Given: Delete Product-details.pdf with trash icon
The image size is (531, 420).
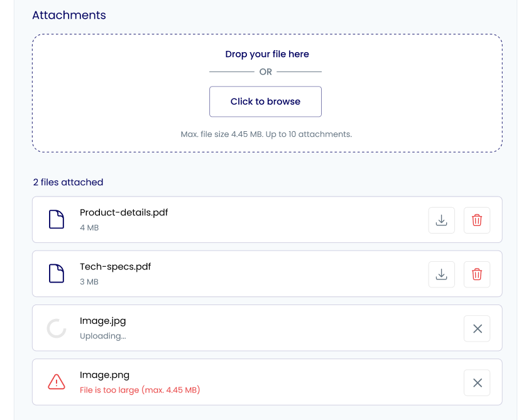Looking at the screenshot, I should coord(477,220).
